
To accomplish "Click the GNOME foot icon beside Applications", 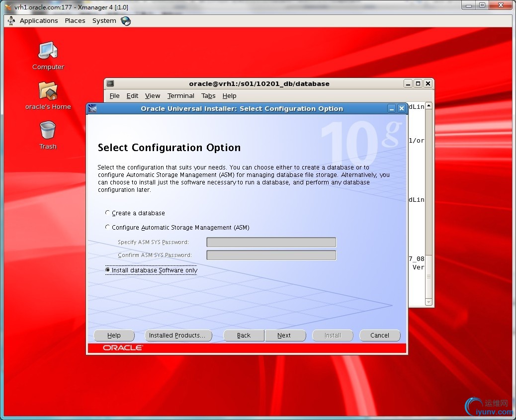I will pyautogui.click(x=11, y=21).
